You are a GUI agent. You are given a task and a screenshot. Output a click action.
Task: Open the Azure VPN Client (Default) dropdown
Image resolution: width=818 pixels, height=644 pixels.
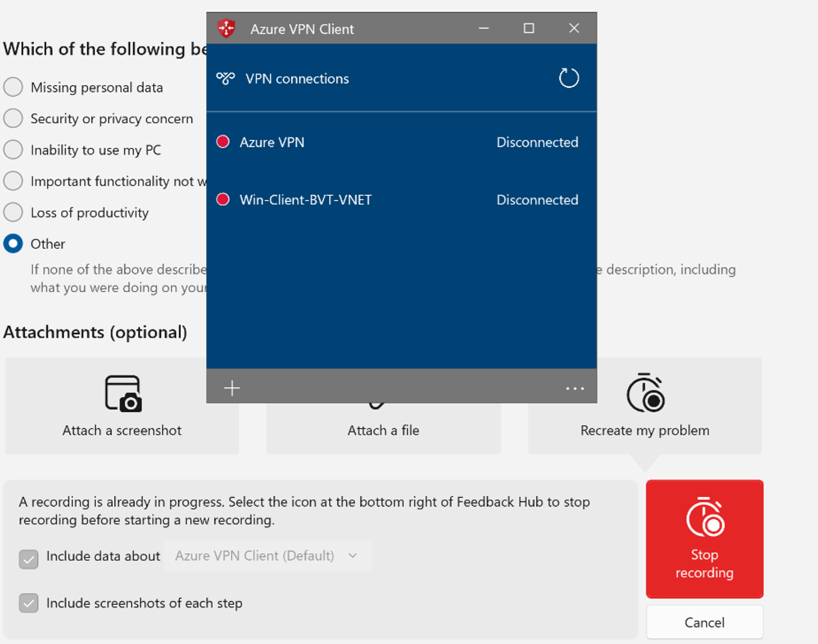[x=268, y=556]
